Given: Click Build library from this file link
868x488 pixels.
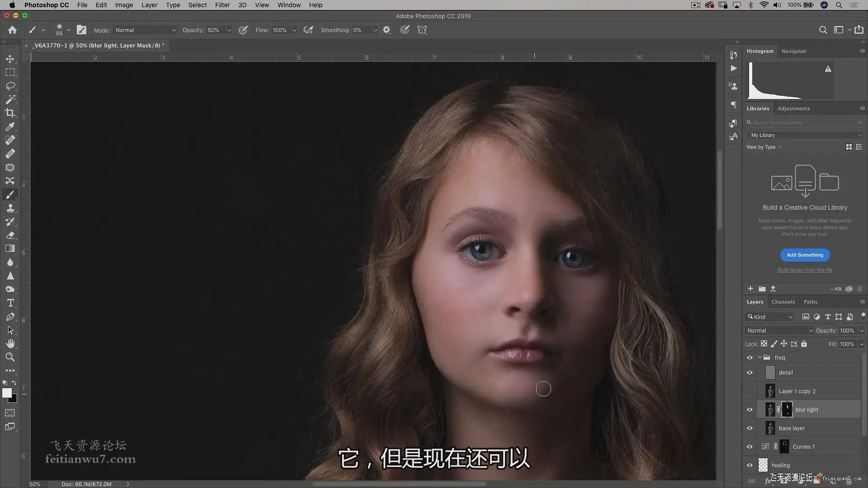Looking at the screenshot, I should click(x=805, y=270).
